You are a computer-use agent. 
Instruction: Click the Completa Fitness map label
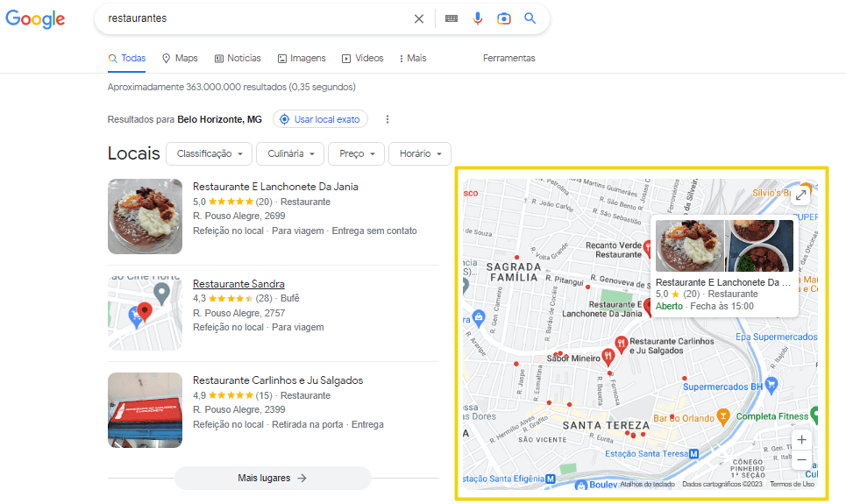click(x=772, y=416)
